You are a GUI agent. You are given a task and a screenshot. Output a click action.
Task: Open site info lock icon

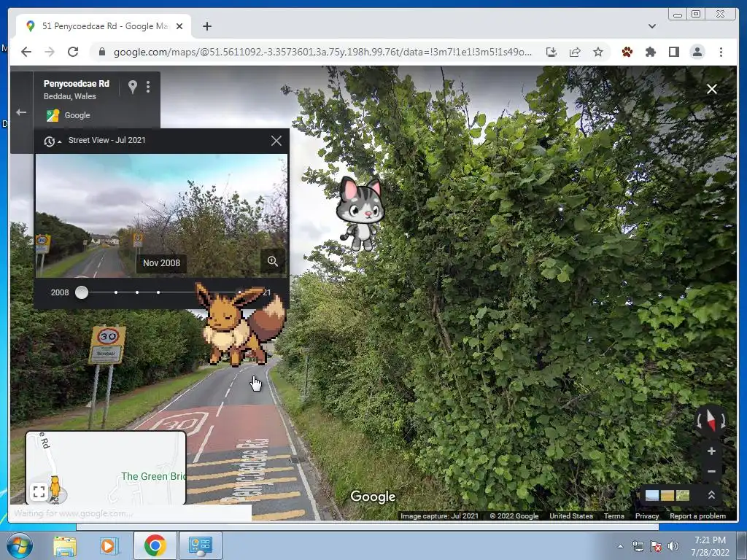click(x=101, y=52)
